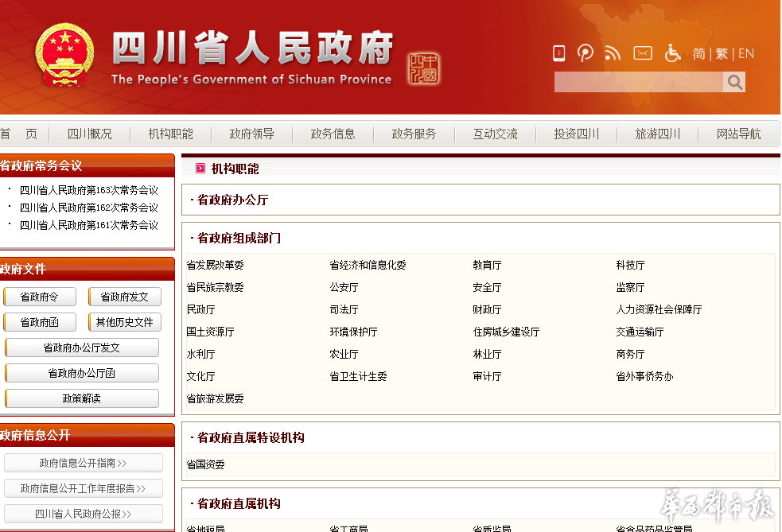The height and width of the screenshot is (532, 782).
Task: Open 交通运输厅 department link
Action: [x=640, y=332]
